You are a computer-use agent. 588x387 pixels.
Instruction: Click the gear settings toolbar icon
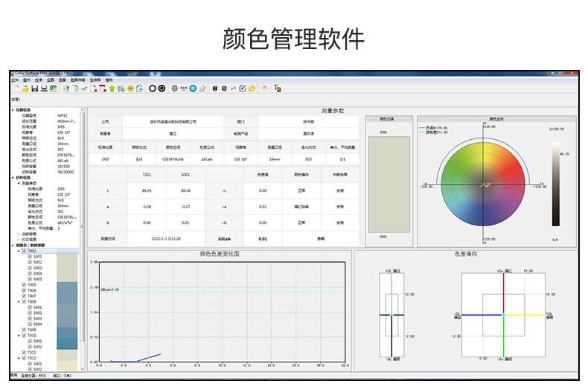click(x=174, y=88)
